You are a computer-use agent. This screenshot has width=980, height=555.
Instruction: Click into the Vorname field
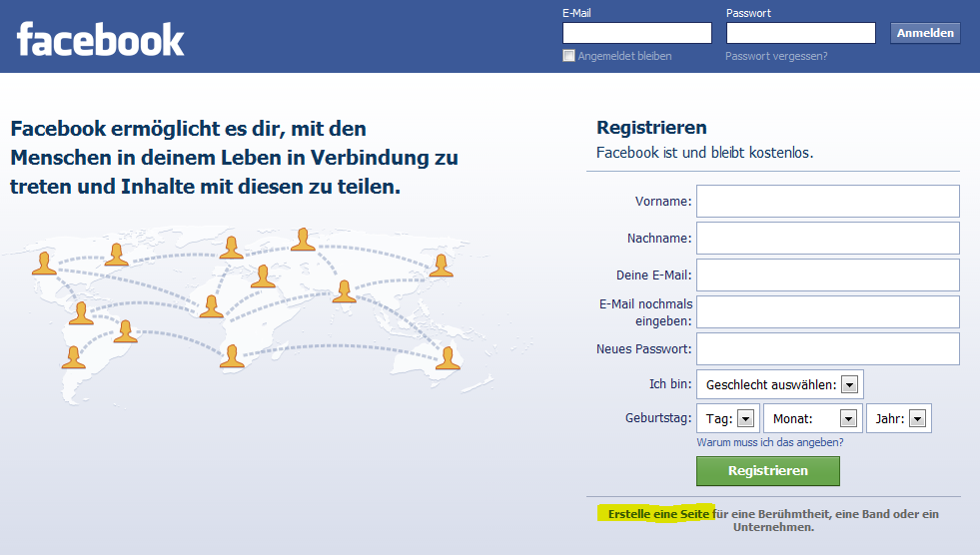pyautogui.click(x=827, y=201)
